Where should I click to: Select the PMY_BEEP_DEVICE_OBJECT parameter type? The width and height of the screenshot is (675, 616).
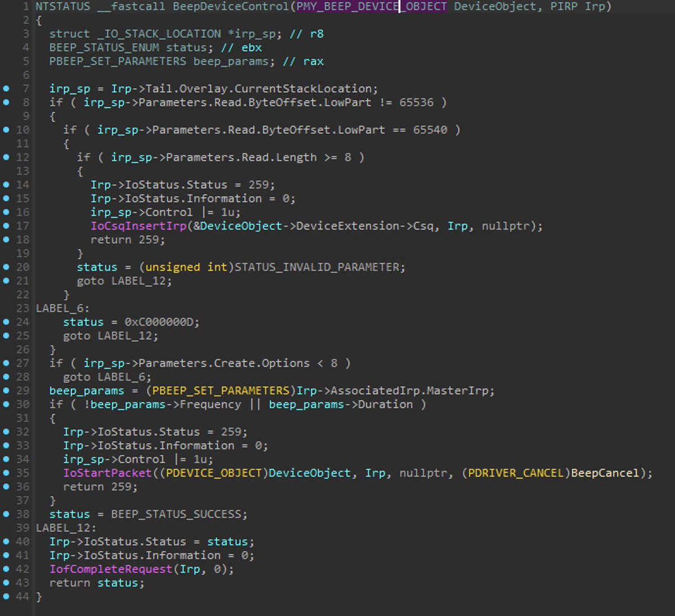372,7
